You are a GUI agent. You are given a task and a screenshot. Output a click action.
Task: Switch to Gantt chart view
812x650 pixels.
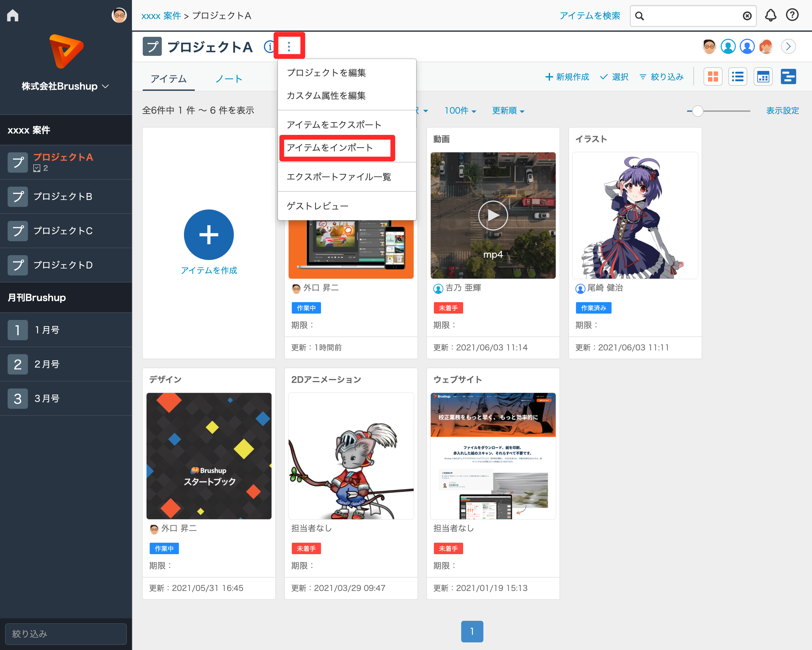(x=788, y=77)
